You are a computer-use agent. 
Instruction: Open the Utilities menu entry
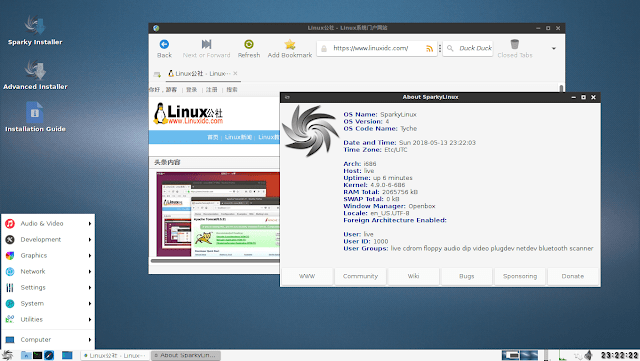[x=48, y=319]
